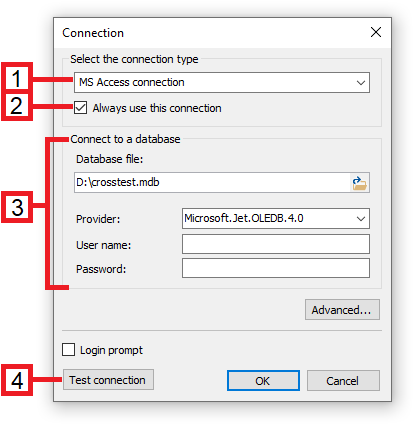
Task: Open the Advanced... settings button
Action: pos(342,310)
